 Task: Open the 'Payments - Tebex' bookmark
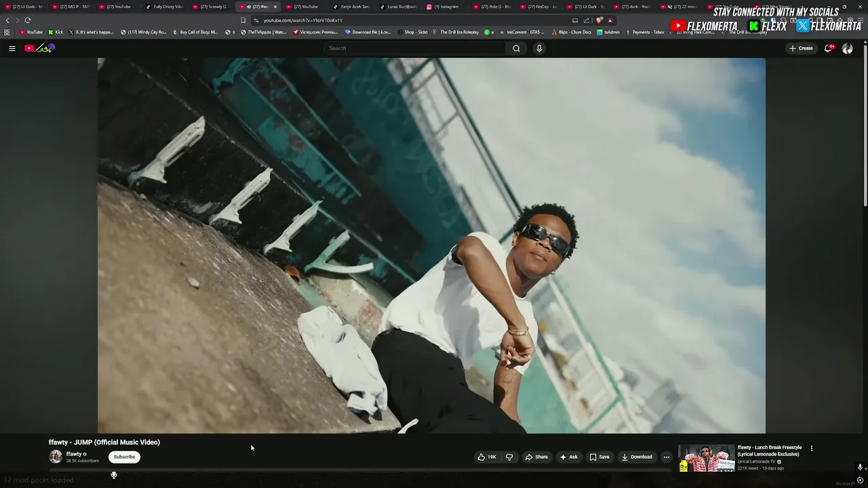645,32
